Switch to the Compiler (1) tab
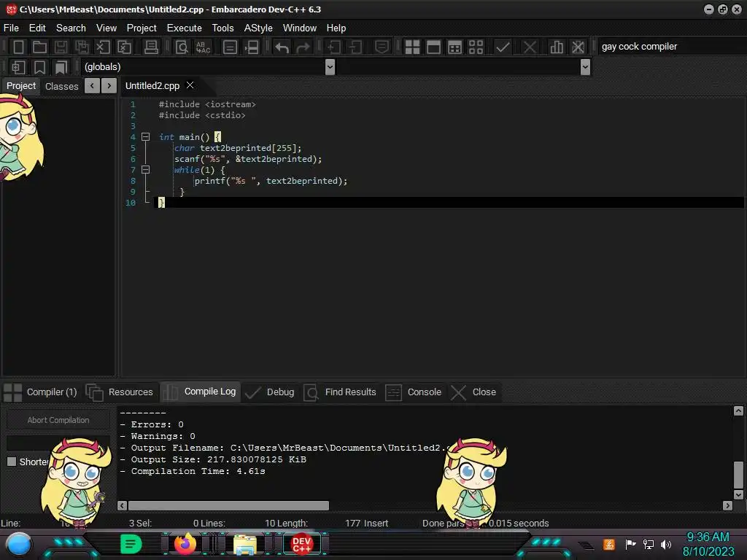Image resolution: width=747 pixels, height=560 pixels. pyautogui.click(x=40, y=392)
